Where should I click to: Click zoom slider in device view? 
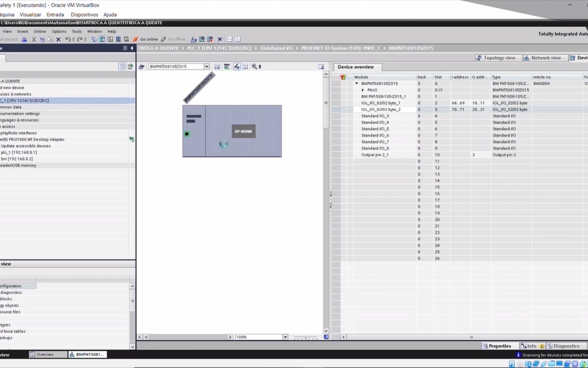(305, 337)
